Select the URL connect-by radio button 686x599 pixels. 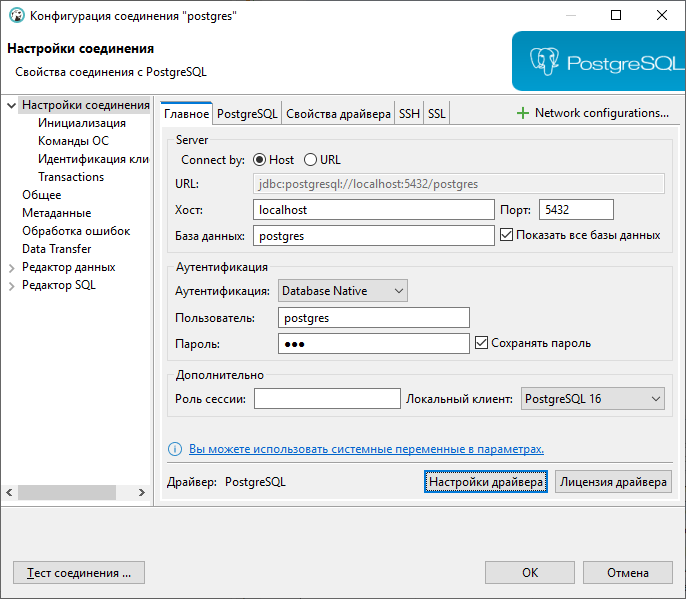310,160
